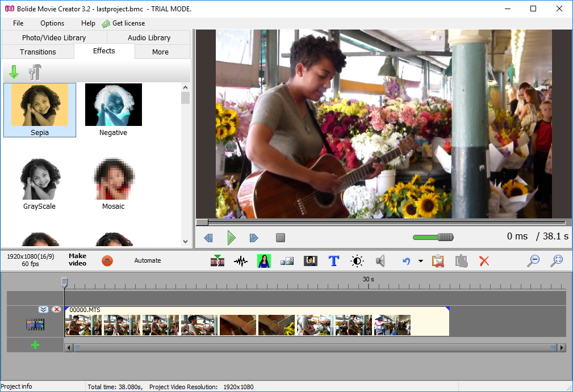Open the audio waveform tool
The height and width of the screenshot is (392, 573).
(x=240, y=261)
